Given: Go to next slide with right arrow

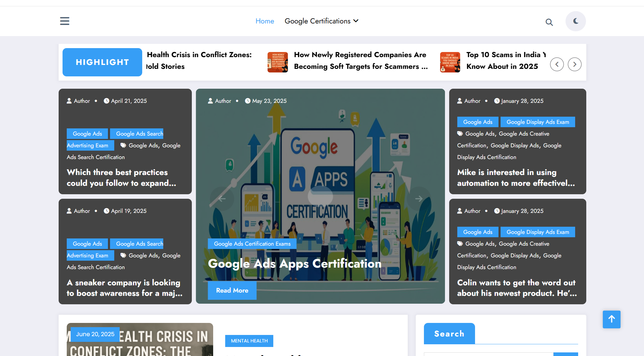Looking at the screenshot, I should [x=419, y=198].
